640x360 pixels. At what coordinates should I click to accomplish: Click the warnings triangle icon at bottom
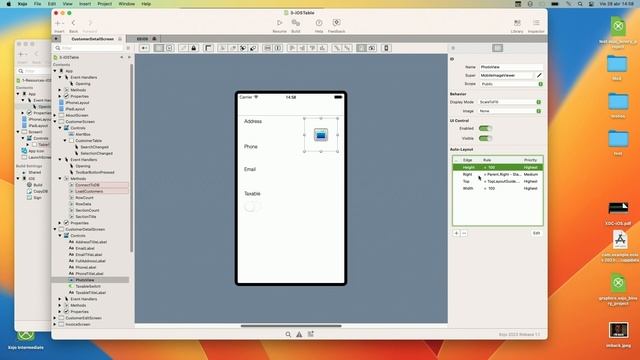pyautogui.click(x=299, y=334)
